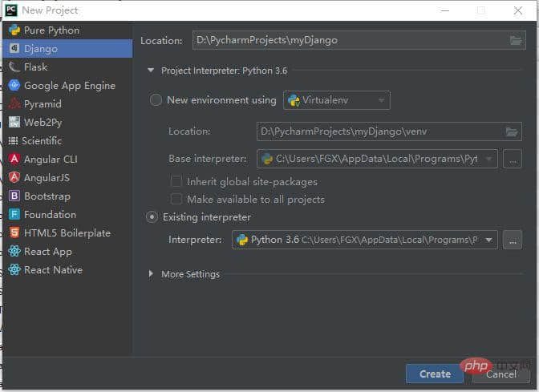The height and width of the screenshot is (392, 539).
Task: Enable Inherit global site-packages checkbox
Action: click(176, 181)
